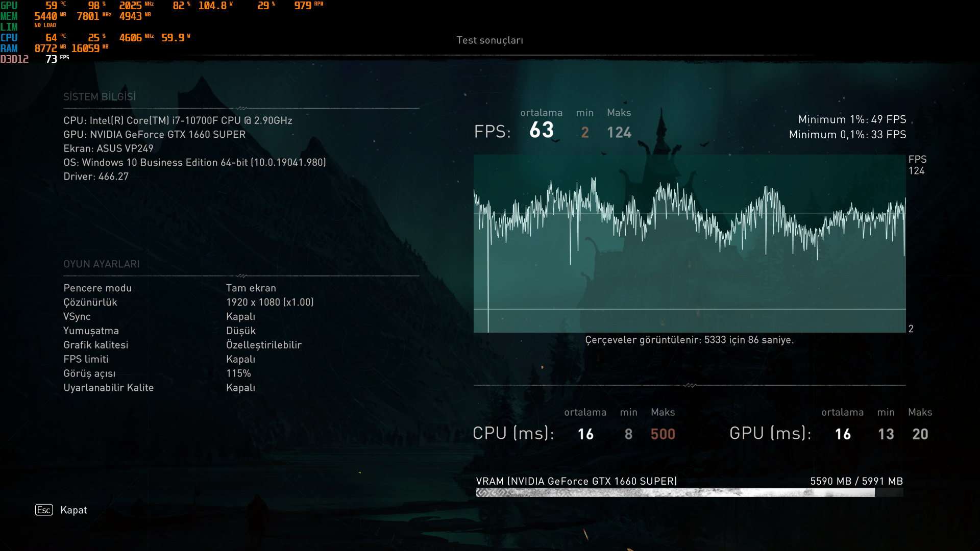Viewport: 980px width, 551px height.
Task: Click Uyarlanabilir Kalite Kapalı value
Action: tap(240, 388)
